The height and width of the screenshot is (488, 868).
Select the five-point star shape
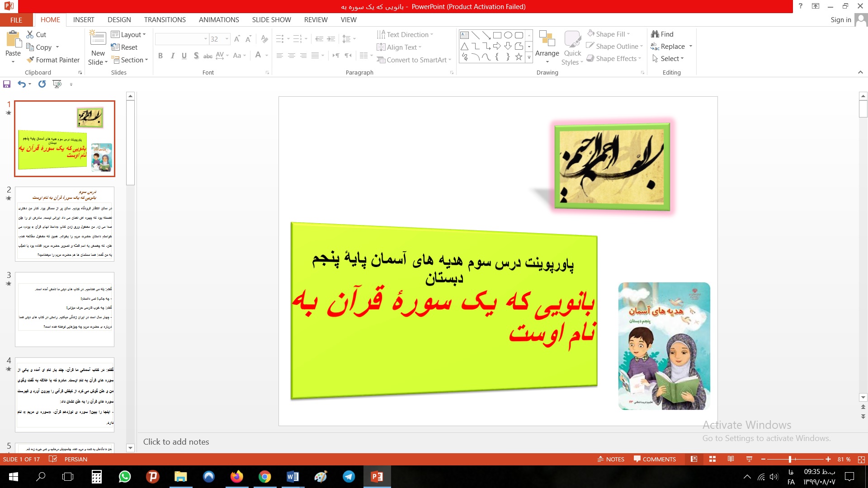[x=519, y=57]
